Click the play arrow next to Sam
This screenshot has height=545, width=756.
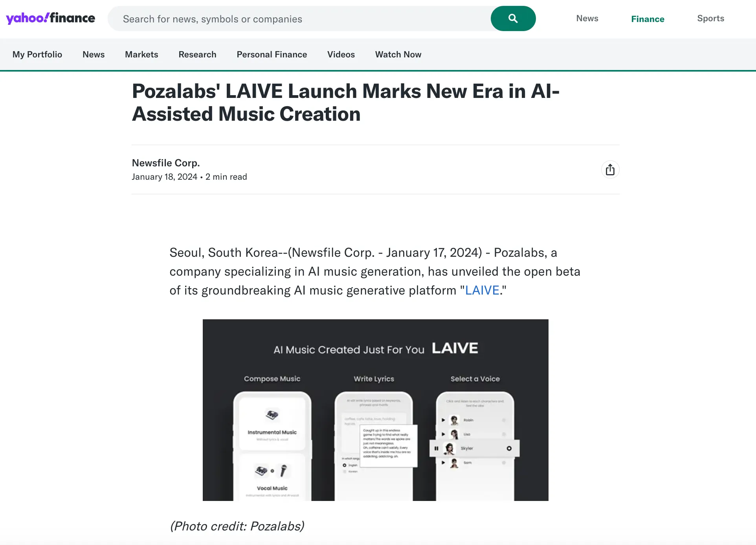pyautogui.click(x=443, y=462)
